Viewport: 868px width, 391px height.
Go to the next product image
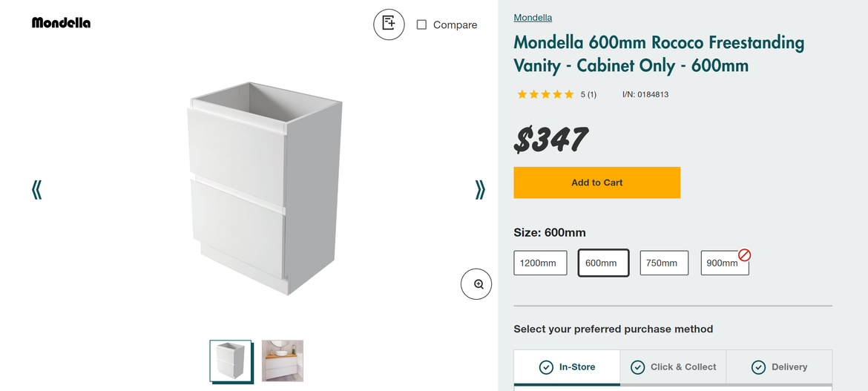pyautogui.click(x=480, y=190)
